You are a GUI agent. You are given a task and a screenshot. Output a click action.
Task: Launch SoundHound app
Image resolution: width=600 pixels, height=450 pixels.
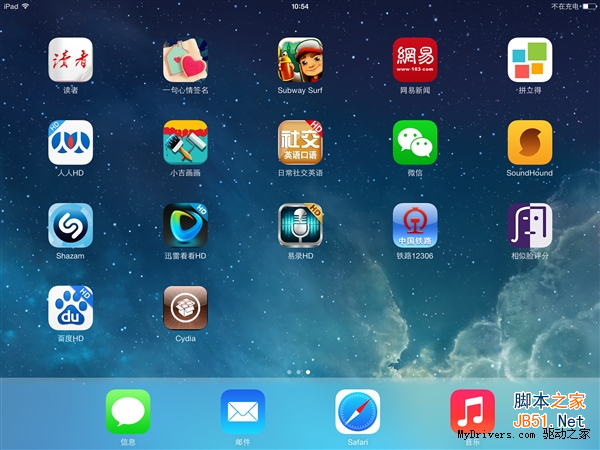tap(530, 142)
